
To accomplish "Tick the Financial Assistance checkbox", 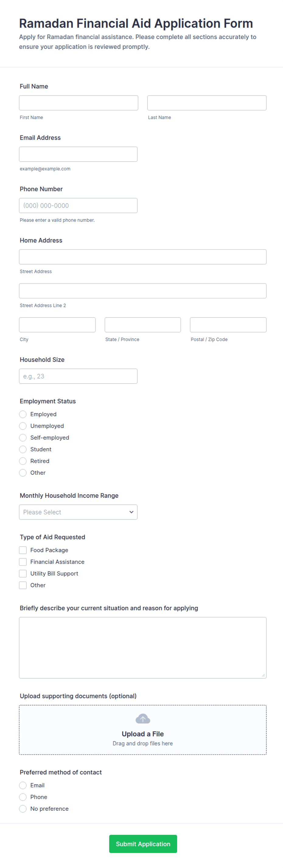I will tap(23, 562).
